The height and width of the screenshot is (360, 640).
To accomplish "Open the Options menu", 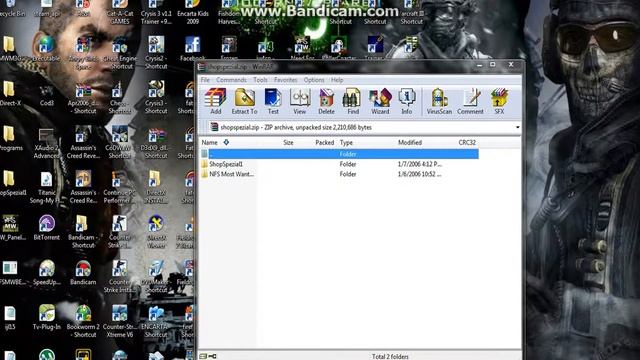I will point(313,80).
